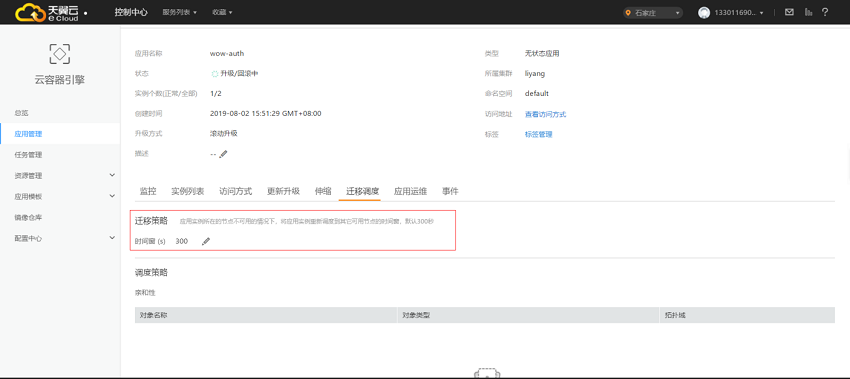Image resolution: width=850 pixels, height=379 pixels.
Task: Click the application name wow-auth
Action: pos(227,54)
